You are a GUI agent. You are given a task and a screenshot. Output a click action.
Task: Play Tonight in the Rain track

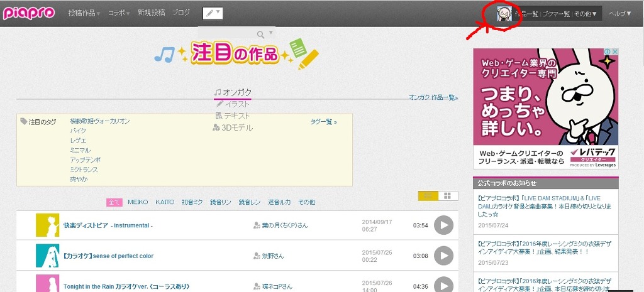(443, 284)
